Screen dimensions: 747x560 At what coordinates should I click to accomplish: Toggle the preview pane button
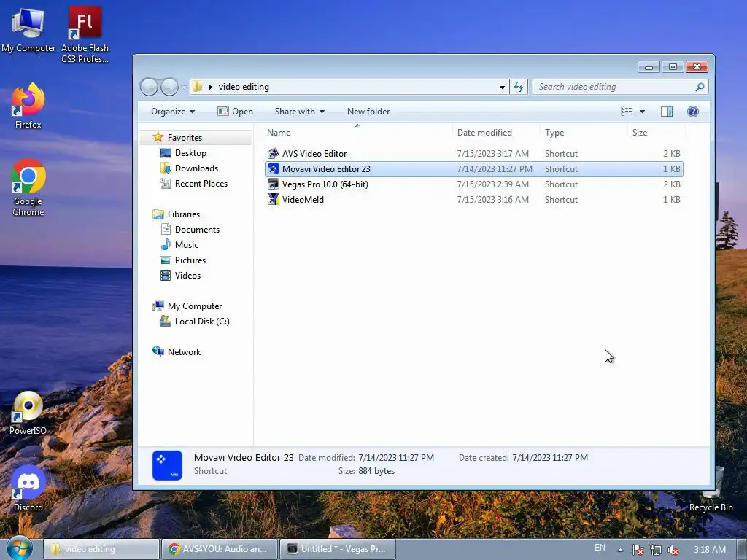tap(667, 112)
